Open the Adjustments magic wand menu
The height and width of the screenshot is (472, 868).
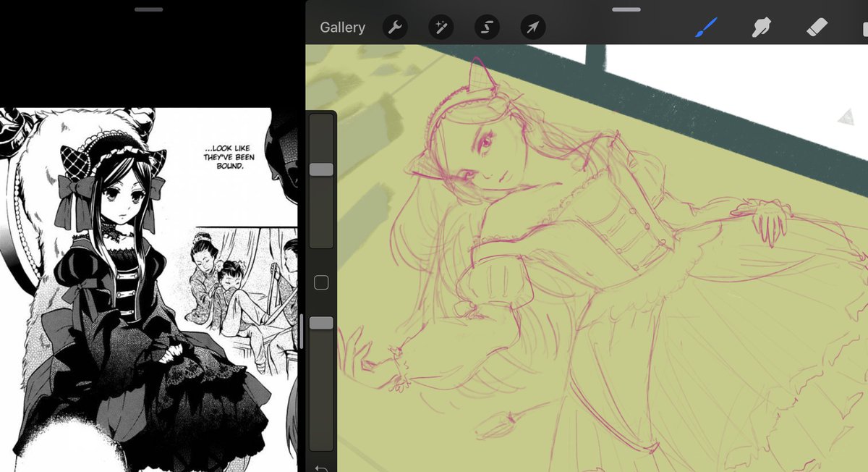tap(441, 28)
